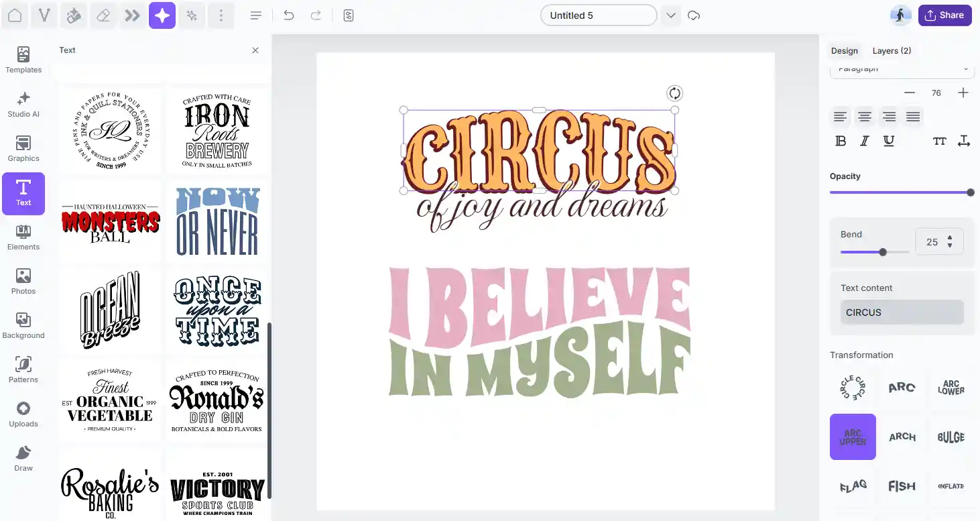The height and width of the screenshot is (521, 980).
Task: Toggle bold formatting for the text
Action: click(x=840, y=141)
